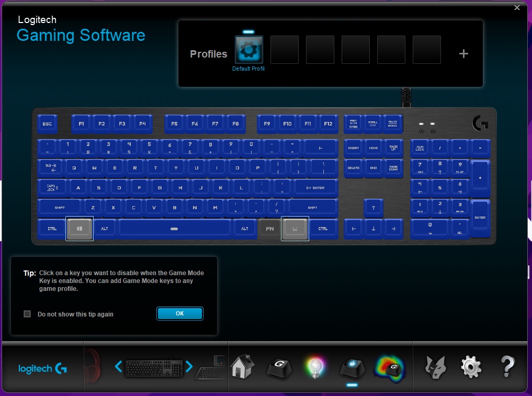The height and width of the screenshot is (396, 532).
Task: Click the Logitech G logo at bottom left
Action: click(x=43, y=368)
